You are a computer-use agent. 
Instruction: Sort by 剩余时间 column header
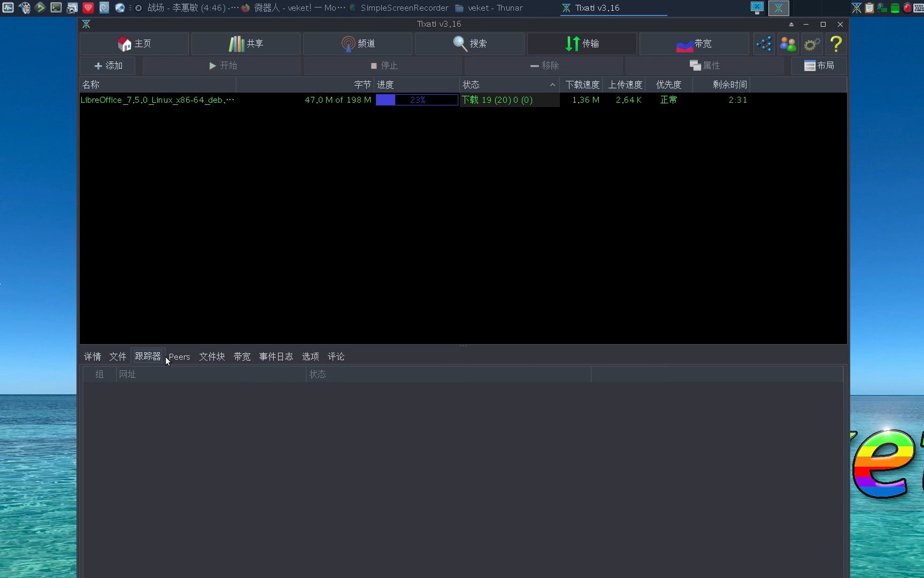pos(721,85)
